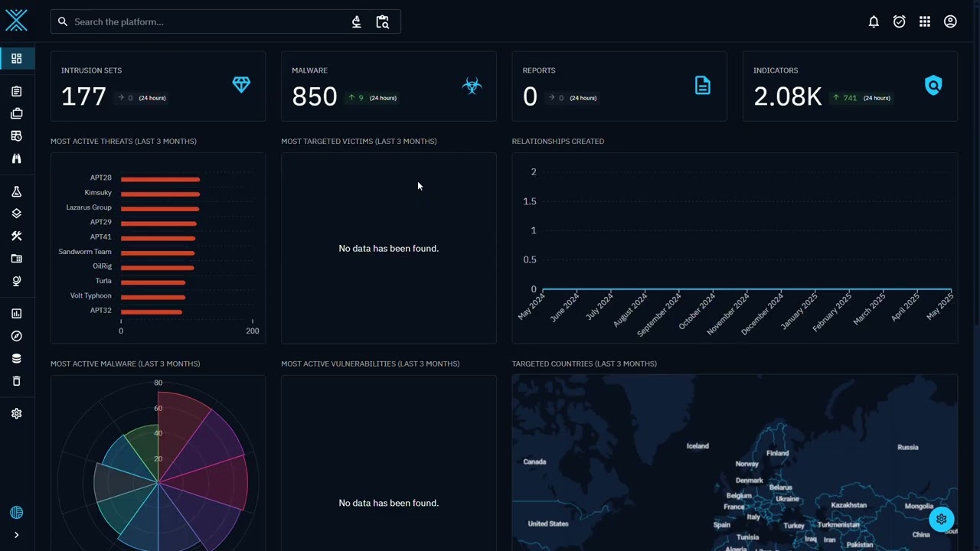Screen dimensions: 980x551
Task: Click Most Targeted Victims widget title
Action: point(359,142)
